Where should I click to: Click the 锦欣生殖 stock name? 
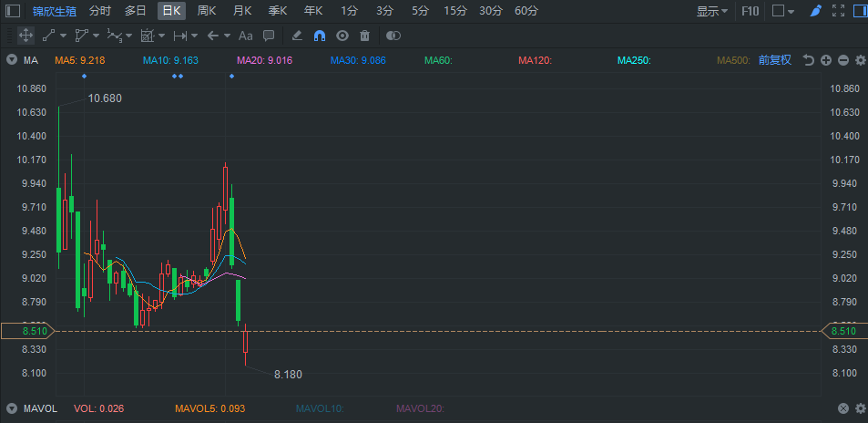55,11
